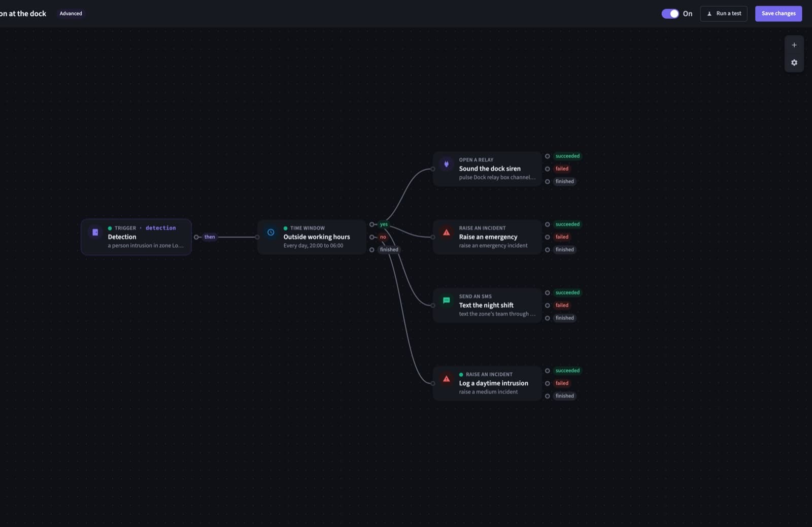Click 'failed' output of Sound the dock siren
Viewport: 812px width, 527px height.
tap(548, 169)
